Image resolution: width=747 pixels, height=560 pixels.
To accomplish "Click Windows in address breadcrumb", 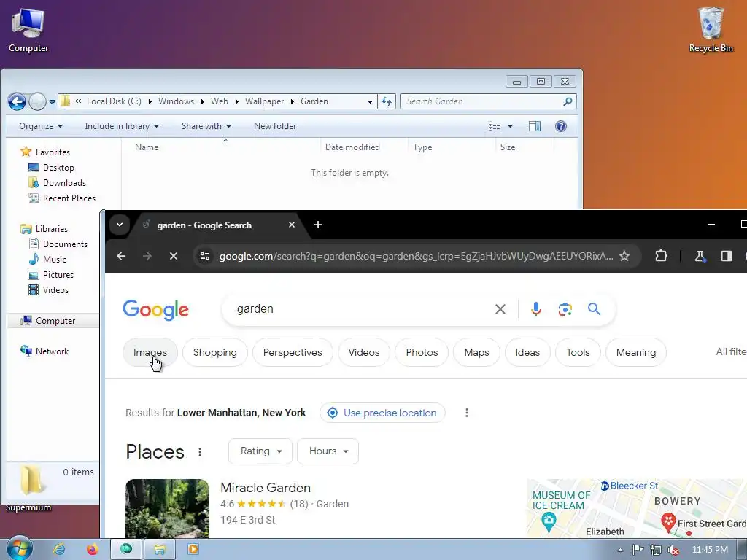I will [176, 101].
